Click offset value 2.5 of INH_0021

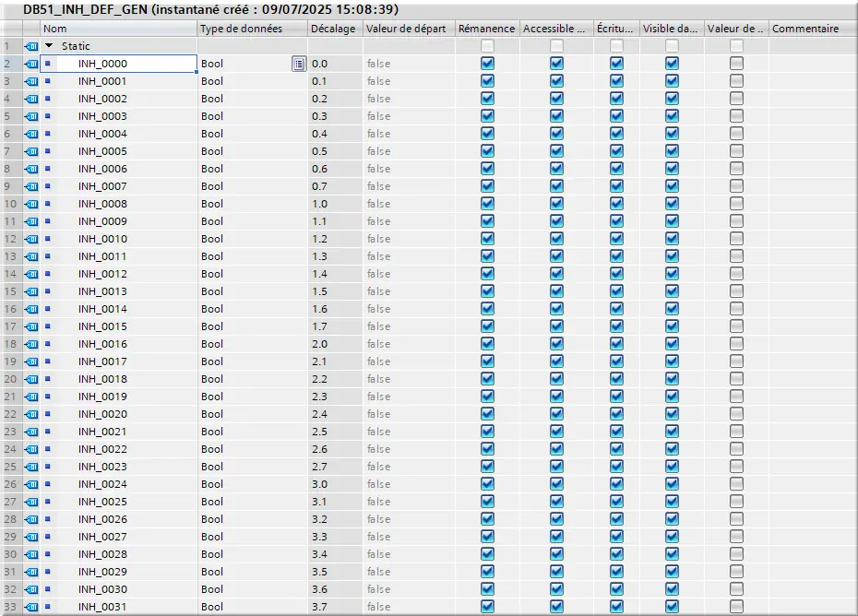[x=319, y=432]
